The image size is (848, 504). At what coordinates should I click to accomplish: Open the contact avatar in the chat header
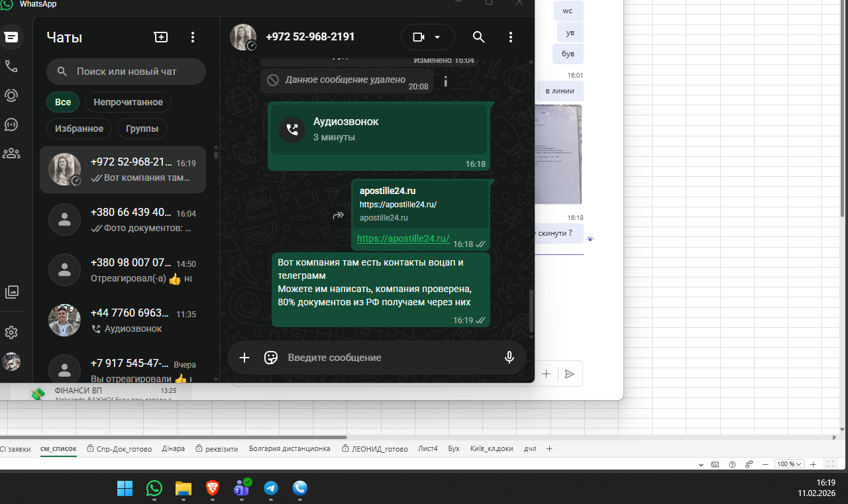(243, 37)
